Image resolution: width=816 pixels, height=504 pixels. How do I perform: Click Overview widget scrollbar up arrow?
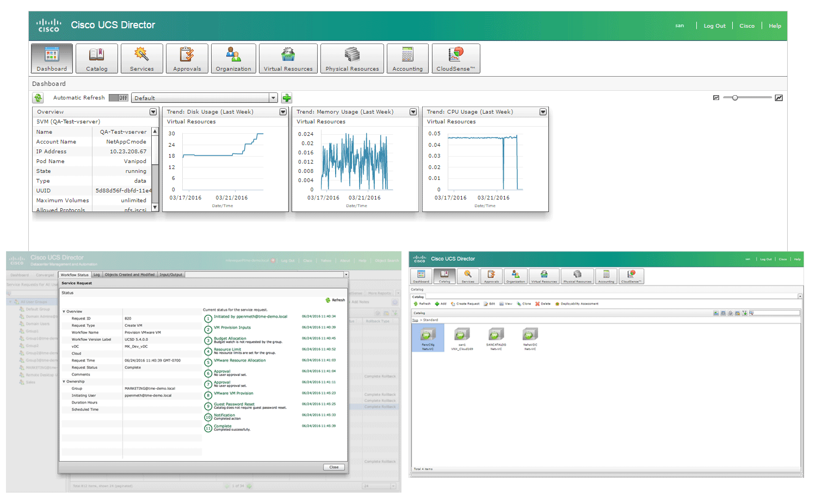154,131
